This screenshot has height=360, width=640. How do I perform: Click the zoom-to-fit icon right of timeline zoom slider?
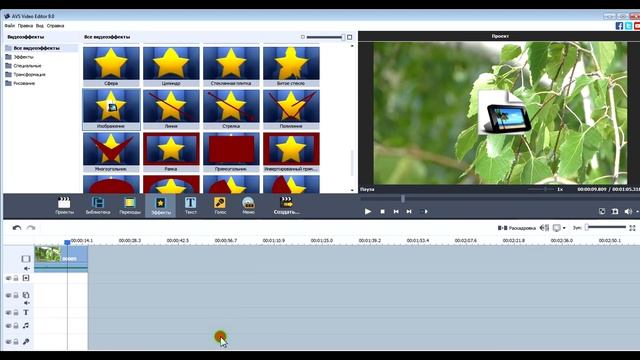pos(632,228)
